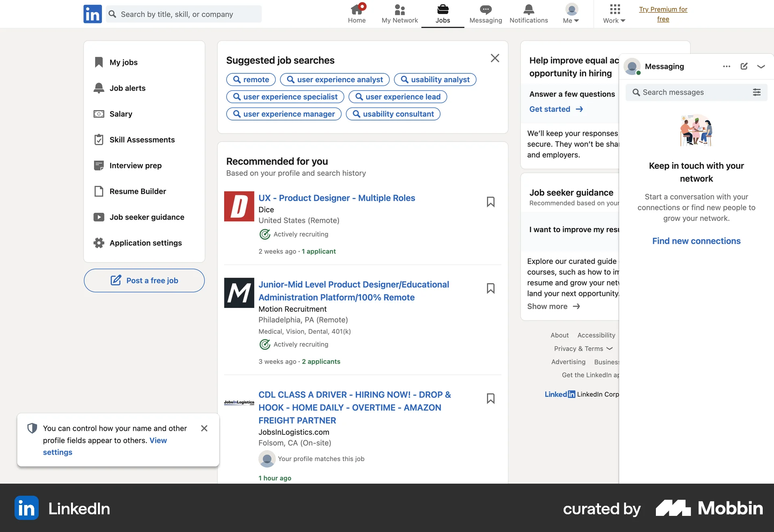Open Job alerts via the bell icon
The width and height of the screenshot is (774, 532).
pos(99,87)
